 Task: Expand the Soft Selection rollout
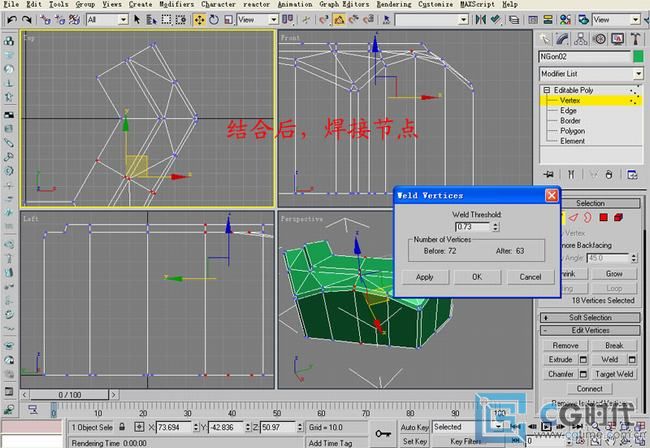(x=590, y=317)
